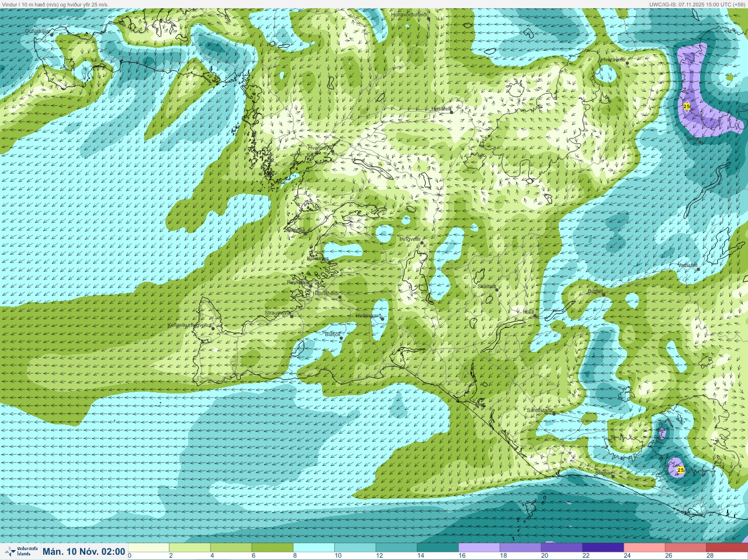
Task: Click the 'Steinar' place label
Action: (603, 472)
